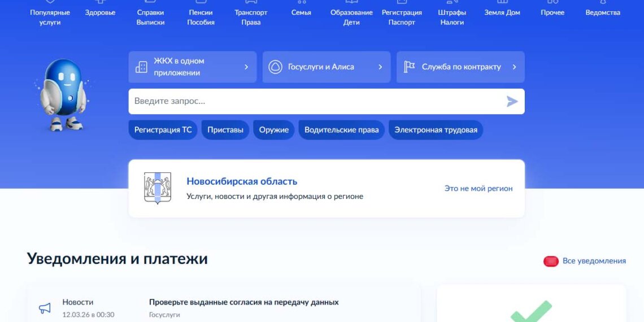
Task: Open the Штрафы Налоги category
Action: [x=452, y=18]
